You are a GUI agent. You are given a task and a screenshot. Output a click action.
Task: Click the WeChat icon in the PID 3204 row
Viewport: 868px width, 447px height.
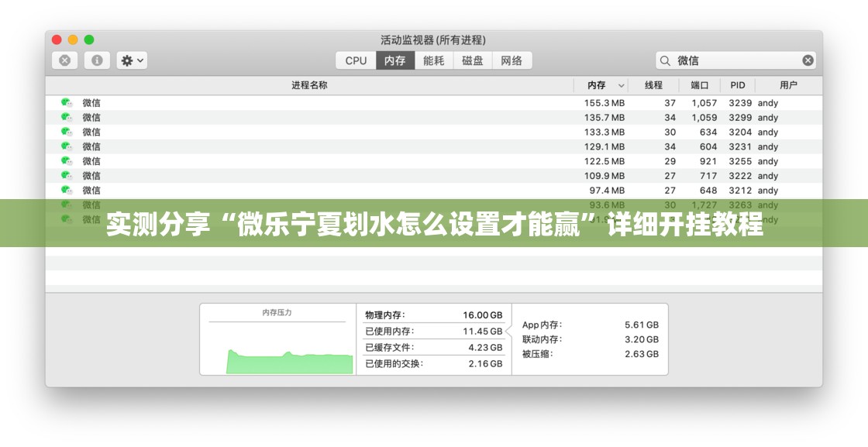click(x=67, y=132)
